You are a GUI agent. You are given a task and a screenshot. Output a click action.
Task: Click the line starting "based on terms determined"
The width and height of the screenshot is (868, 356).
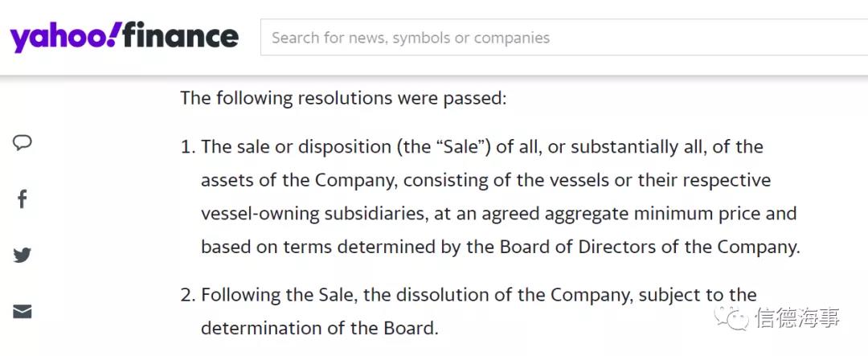(500, 247)
